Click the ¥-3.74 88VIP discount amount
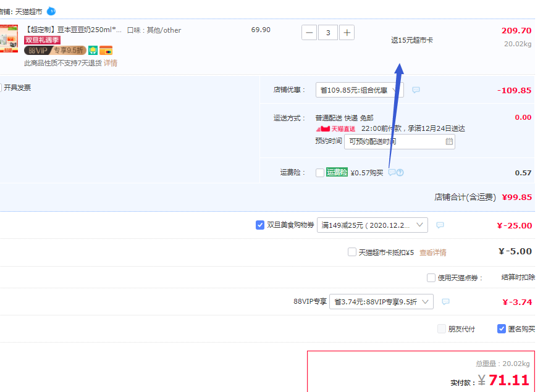Viewport: 543px width, 392px height. pyautogui.click(x=516, y=302)
